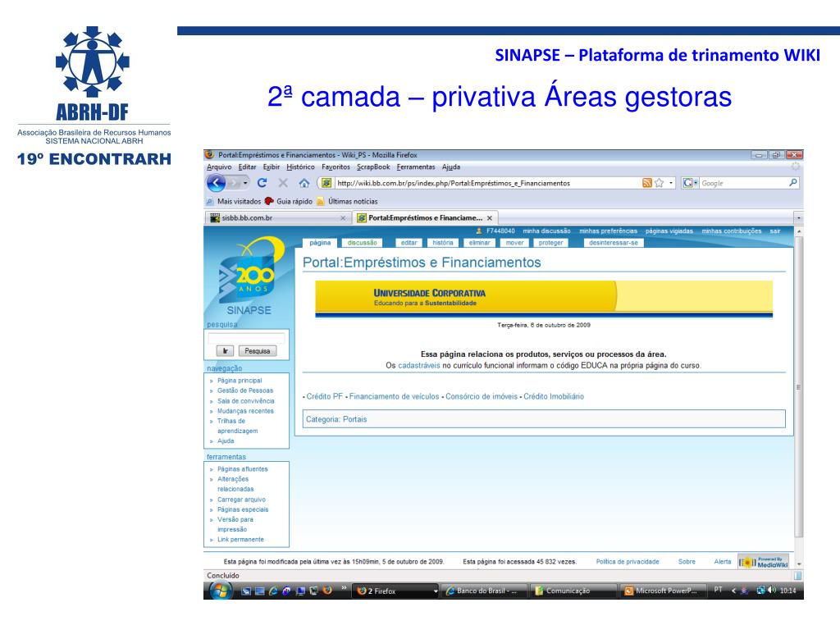Screen dimensions: 840x630
Task: Click the Pesquisa button
Action: point(257,351)
